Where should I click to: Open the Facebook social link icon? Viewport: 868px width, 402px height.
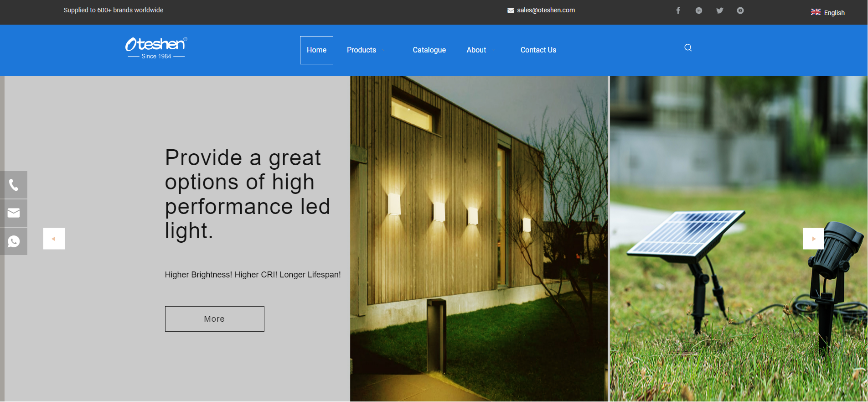click(678, 10)
